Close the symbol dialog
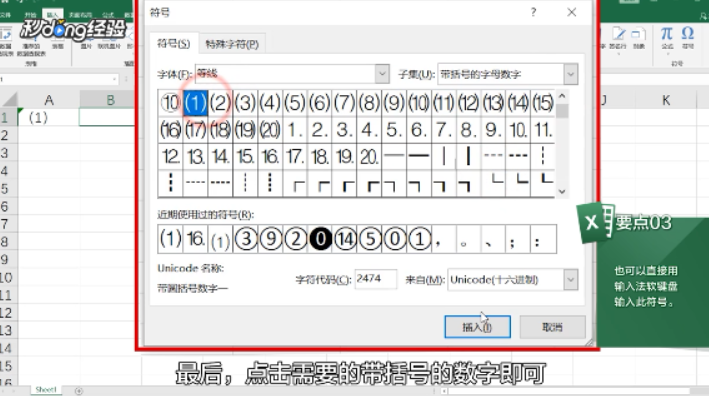The height and width of the screenshot is (396, 709). point(572,12)
